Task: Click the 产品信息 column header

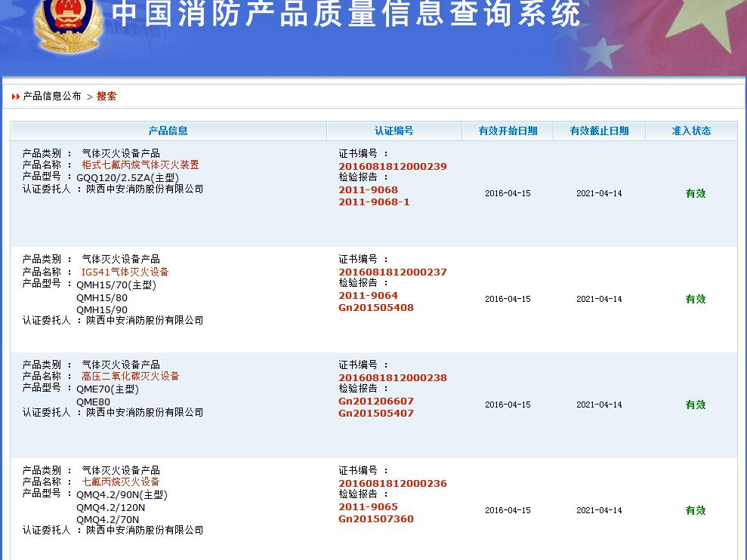Action: click(x=168, y=131)
